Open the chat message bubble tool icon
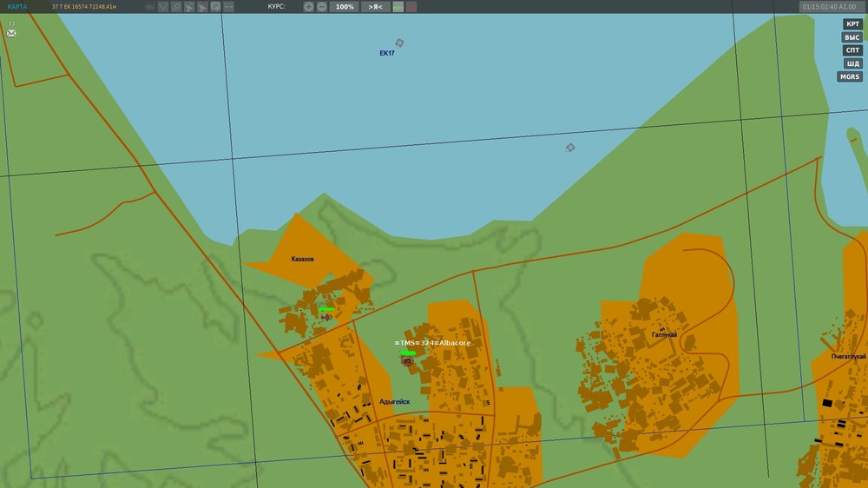868x488 pixels. point(215,7)
